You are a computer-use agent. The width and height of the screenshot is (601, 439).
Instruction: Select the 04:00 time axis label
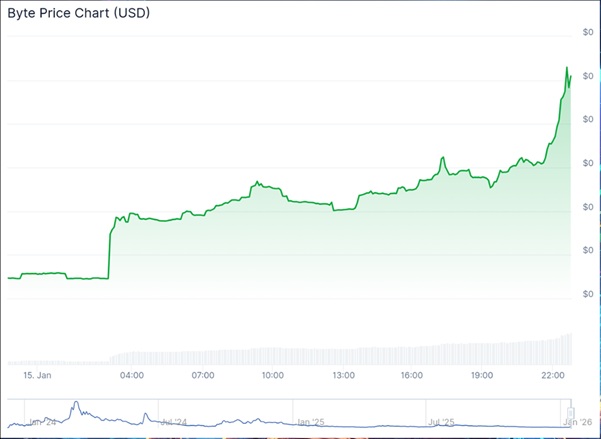tap(132, 375)
